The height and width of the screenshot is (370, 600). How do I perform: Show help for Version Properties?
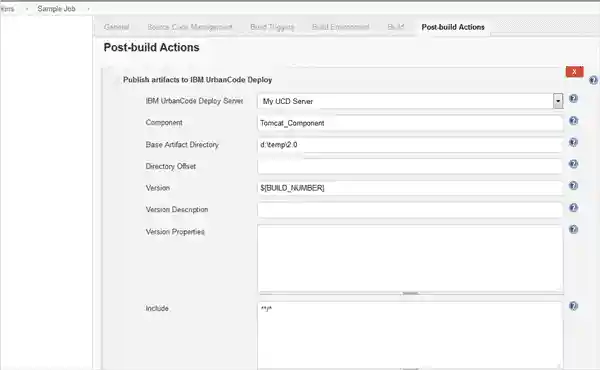(x=573, y=230)
